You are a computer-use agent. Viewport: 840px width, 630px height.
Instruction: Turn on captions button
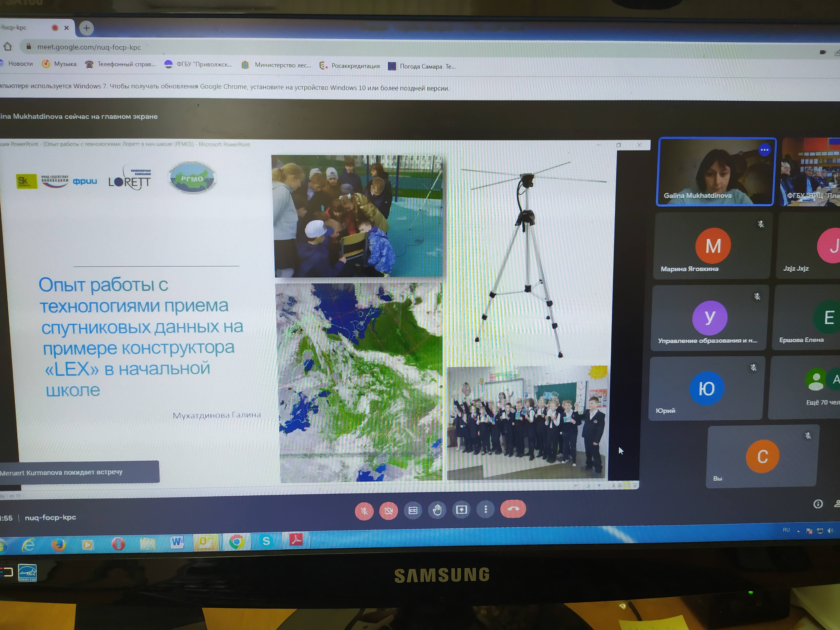[x=413, y=510]
